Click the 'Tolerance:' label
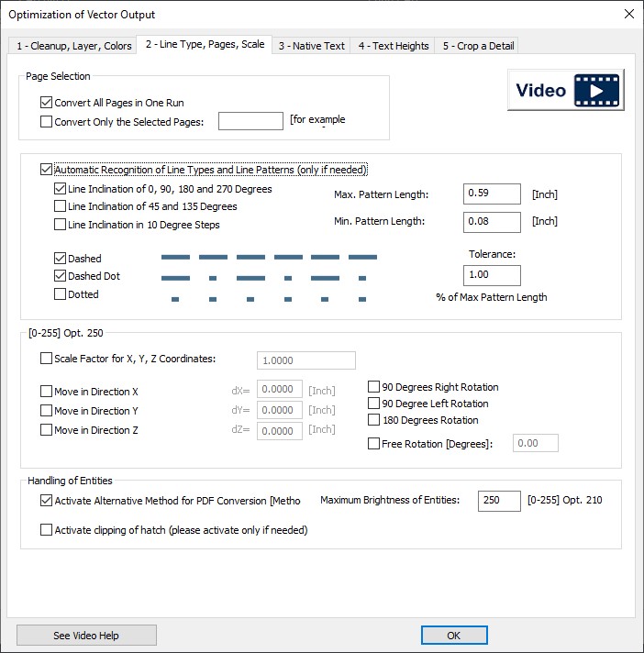 tap(492, 254)
